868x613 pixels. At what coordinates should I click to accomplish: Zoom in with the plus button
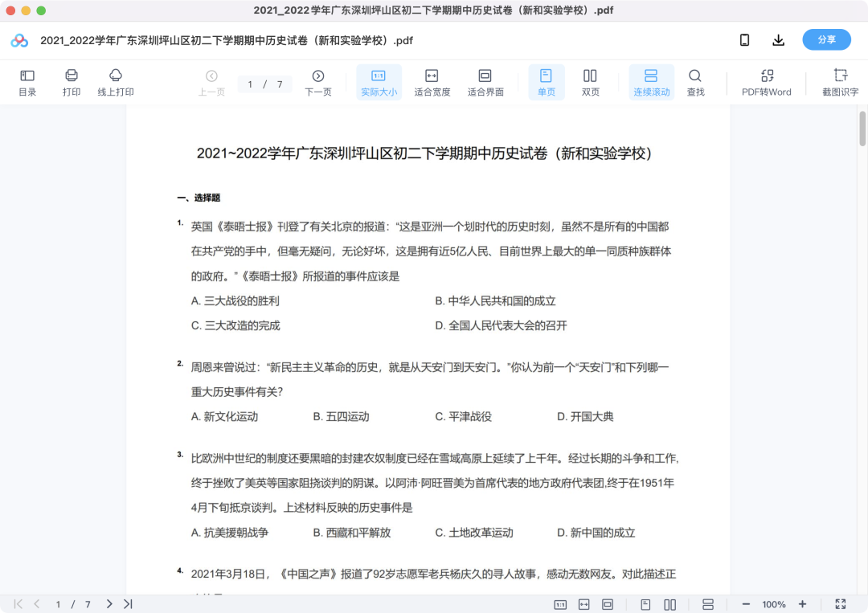click(x=802, y=604)
